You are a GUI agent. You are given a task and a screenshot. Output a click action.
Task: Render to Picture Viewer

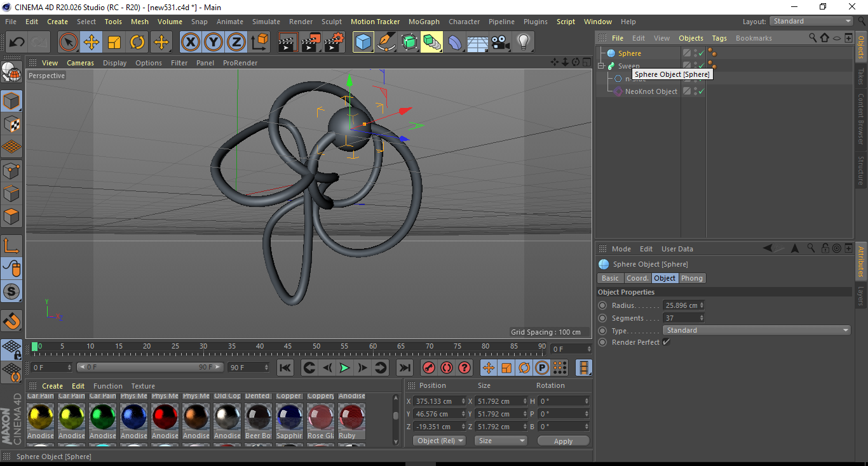[311, 43]
